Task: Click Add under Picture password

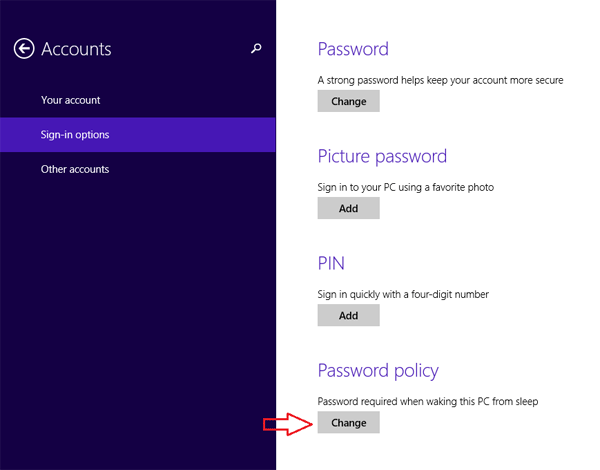Action: click(x=348, y=208)
